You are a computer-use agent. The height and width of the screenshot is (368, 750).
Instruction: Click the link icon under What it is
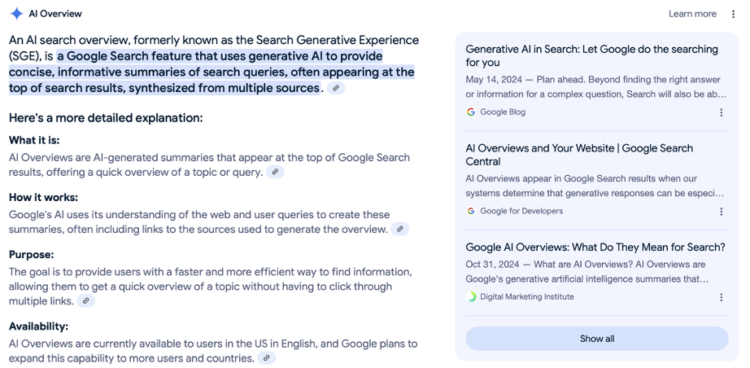(x=276, y=172)
